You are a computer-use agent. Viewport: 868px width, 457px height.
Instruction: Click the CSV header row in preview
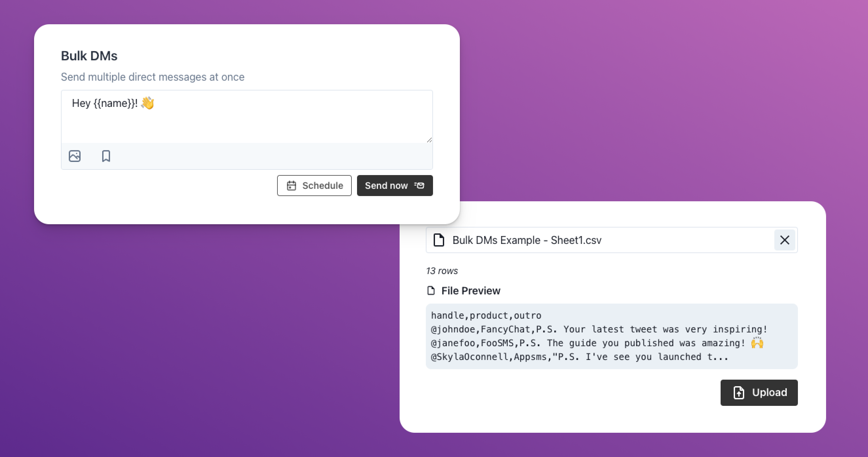click(x=486, y=316)
